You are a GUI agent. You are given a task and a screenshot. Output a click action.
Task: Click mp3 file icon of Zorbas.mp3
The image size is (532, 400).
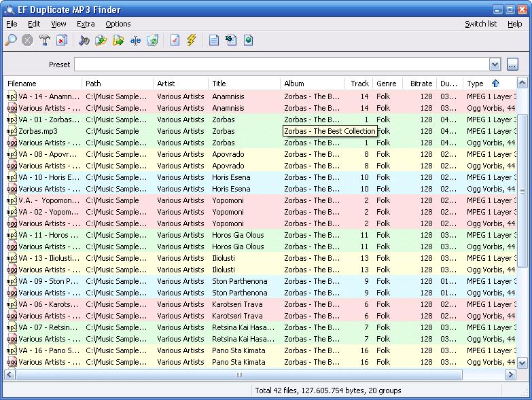12,131
